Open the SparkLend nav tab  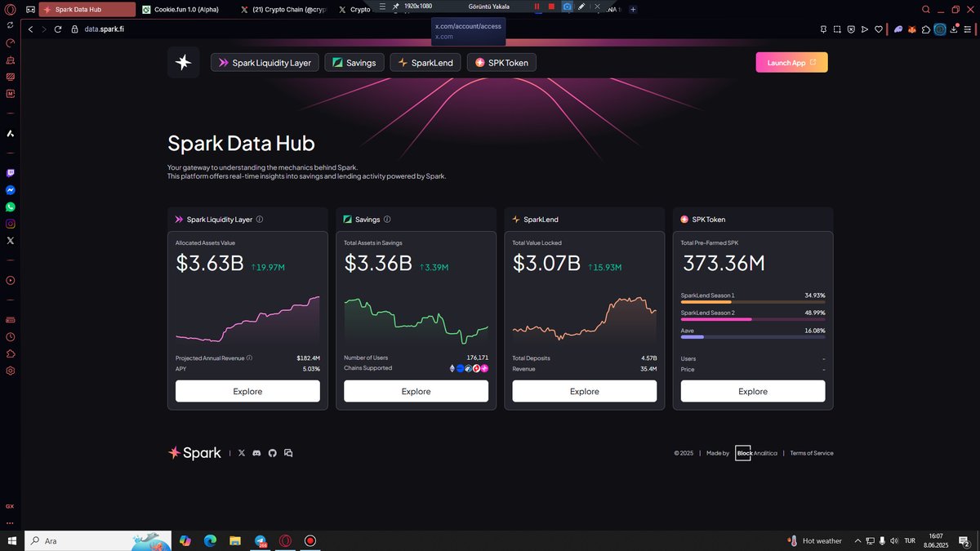point(425,63)
